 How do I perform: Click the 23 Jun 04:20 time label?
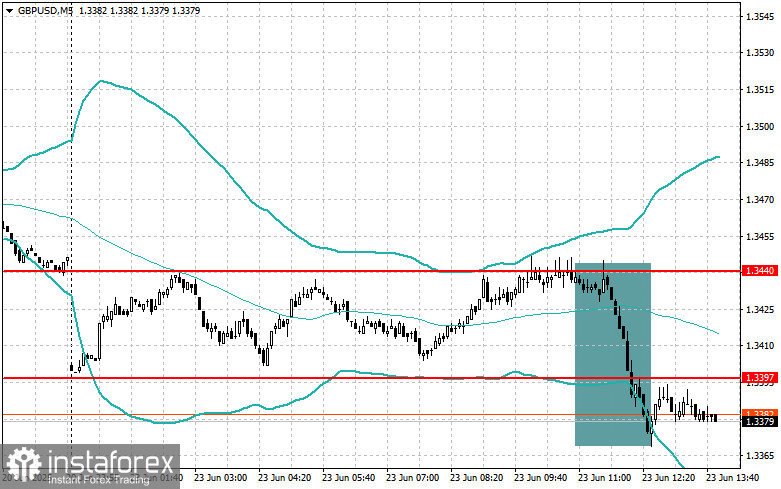284,478
